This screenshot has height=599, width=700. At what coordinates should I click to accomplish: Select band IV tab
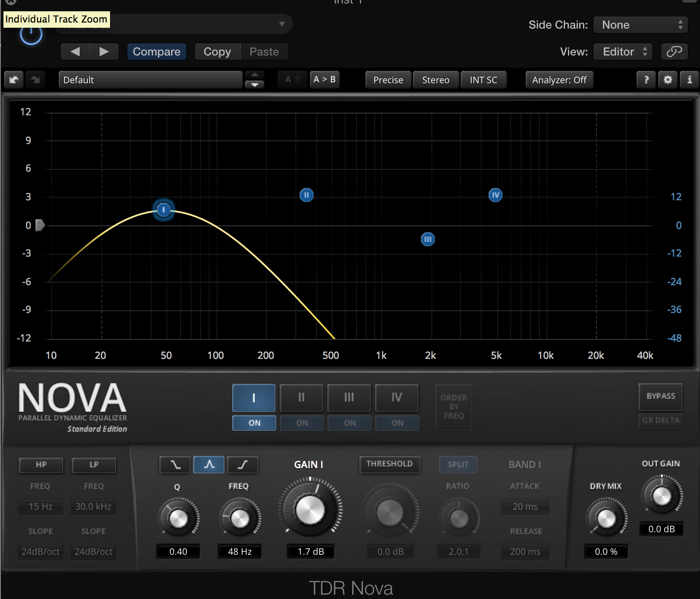397,397
